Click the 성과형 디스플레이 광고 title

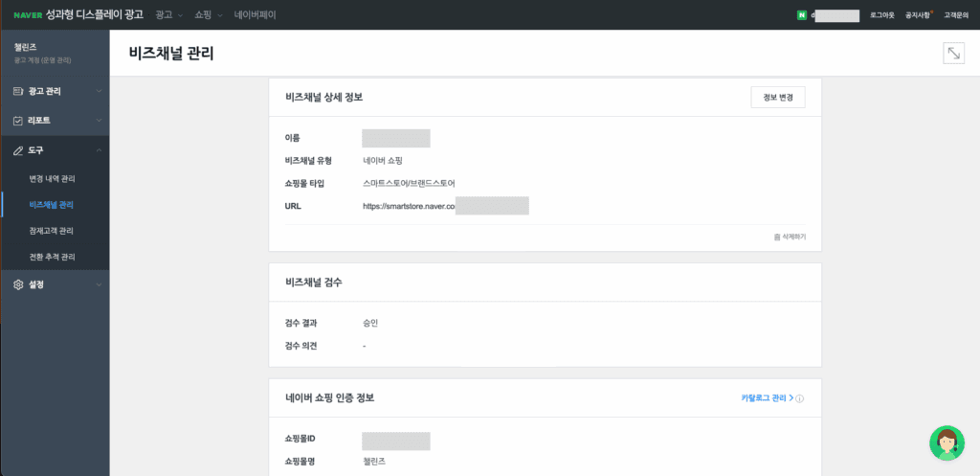pos(95,14)
